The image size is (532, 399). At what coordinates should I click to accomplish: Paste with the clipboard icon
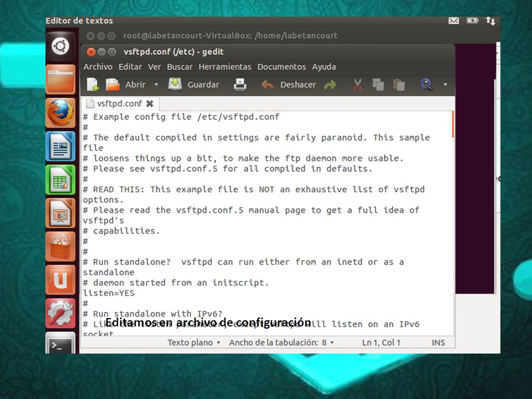(x=398, y=84)
